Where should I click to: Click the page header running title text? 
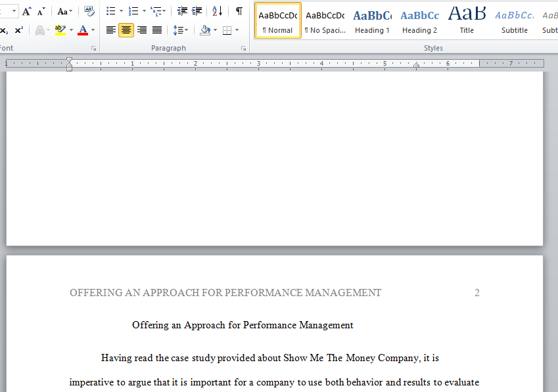coord(225,293)
